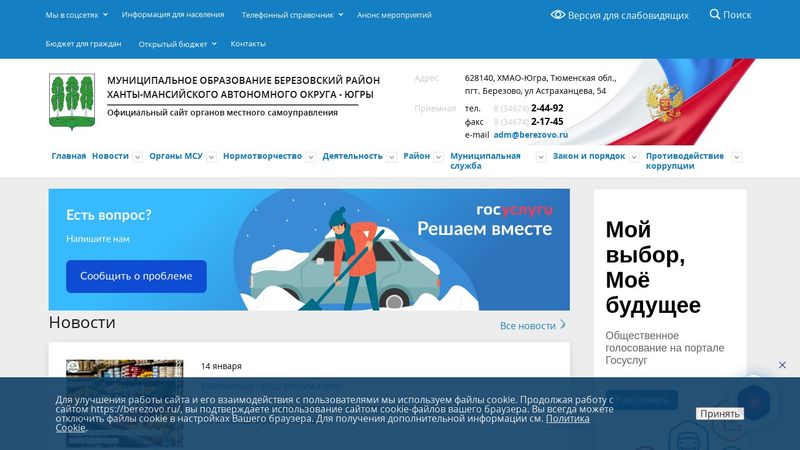Open the Нормотворчество menu item

coord(262,156)
